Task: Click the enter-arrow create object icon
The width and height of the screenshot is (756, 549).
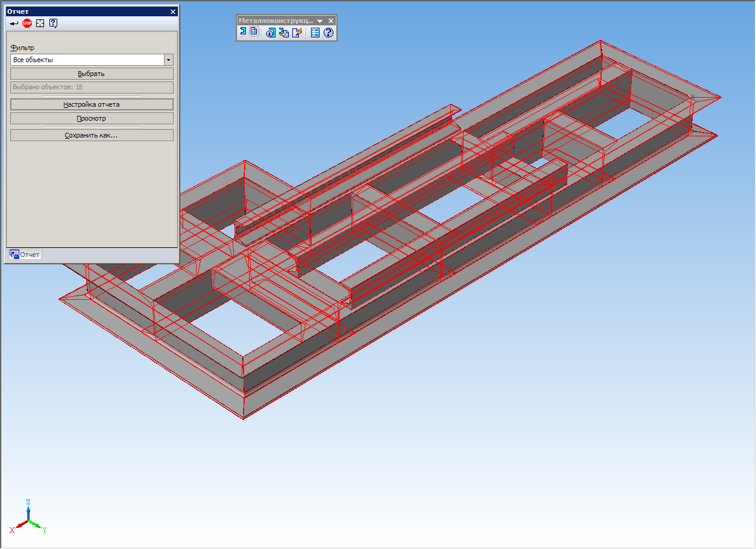Action: (x=14, y=24)
